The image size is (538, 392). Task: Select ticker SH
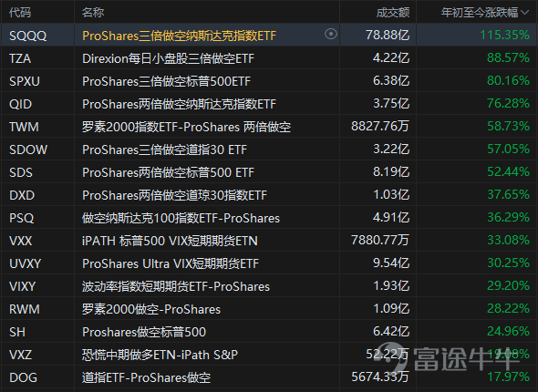17,332
